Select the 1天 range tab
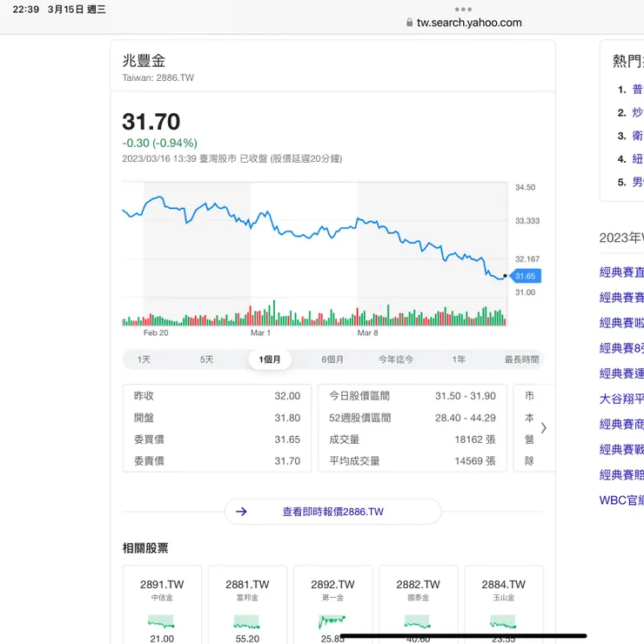The height and width of the screenshot is (644, 644). coord(144,359)
